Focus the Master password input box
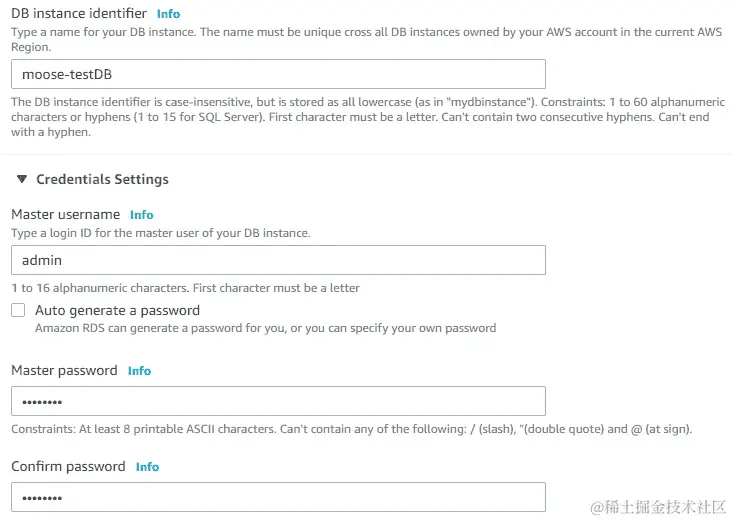 click(x=278, y=401)
